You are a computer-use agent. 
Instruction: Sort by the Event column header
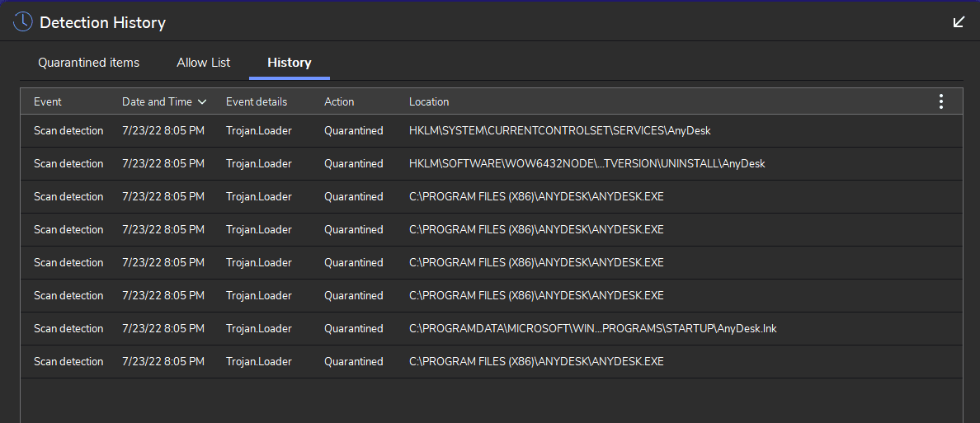pyautogui.click(x=48, y=102)
